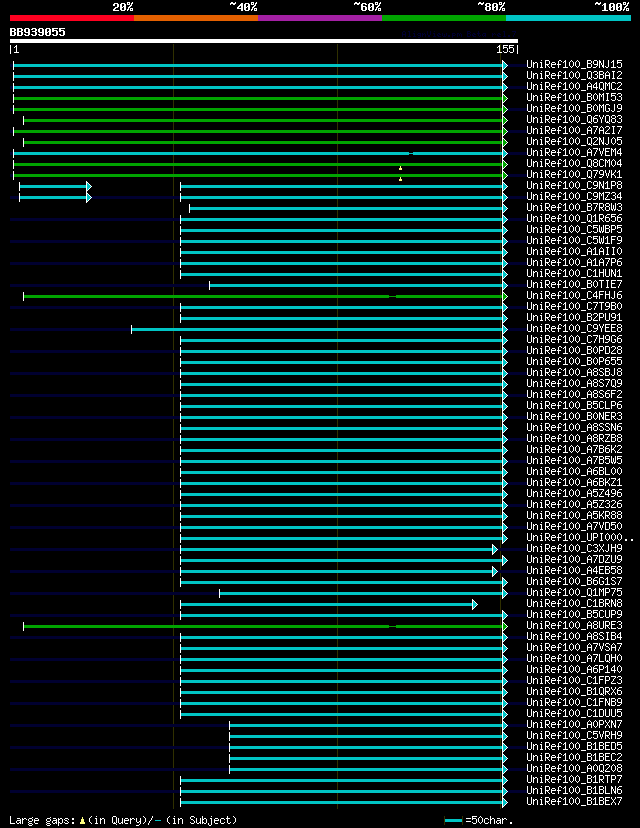Select the UniRef100_A7A2I7 label
Screen dimensions: 640x828
(574, 130)
